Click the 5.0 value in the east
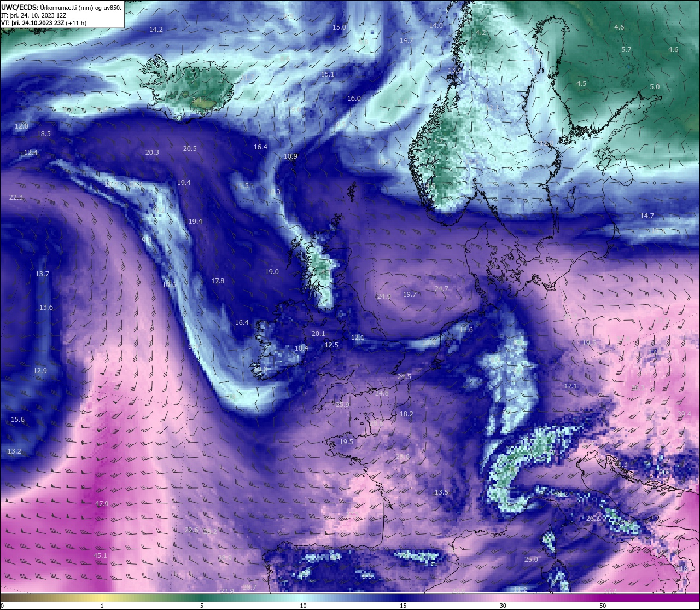The height and width of the screenshot is (610, 700). click(655, 87)
